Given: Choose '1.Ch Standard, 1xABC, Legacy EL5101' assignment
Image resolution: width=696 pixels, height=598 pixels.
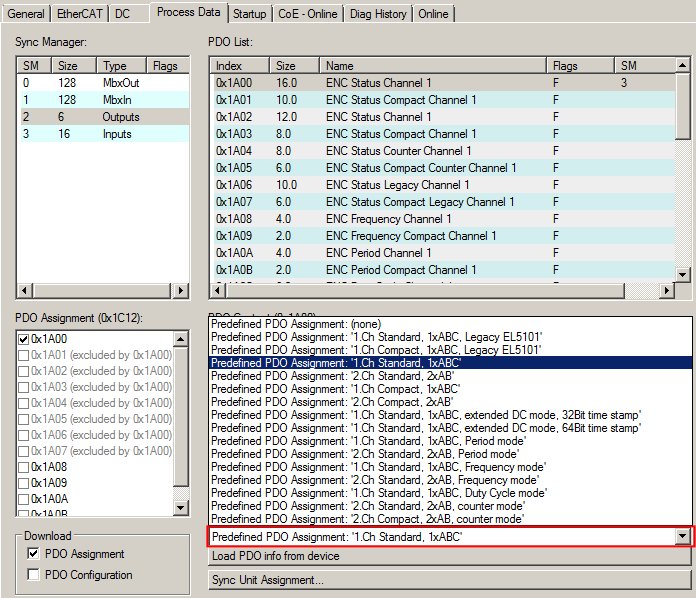Looking at the screenshot, I should coord(450,337).
